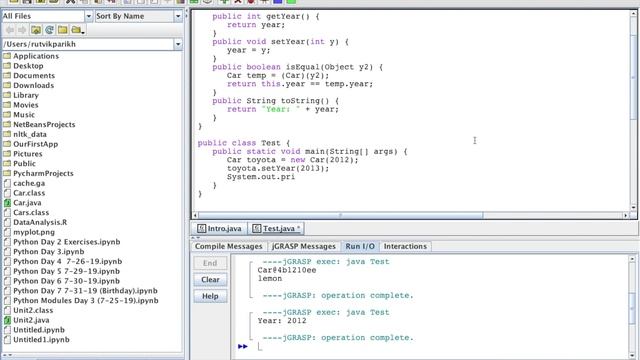Click the editor horizontal scrollbar thumb

click(x=340, y=215)
